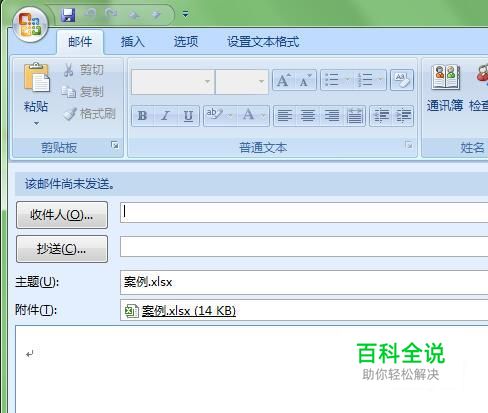Click the 格式刷 format painter button

coord(89,114)
